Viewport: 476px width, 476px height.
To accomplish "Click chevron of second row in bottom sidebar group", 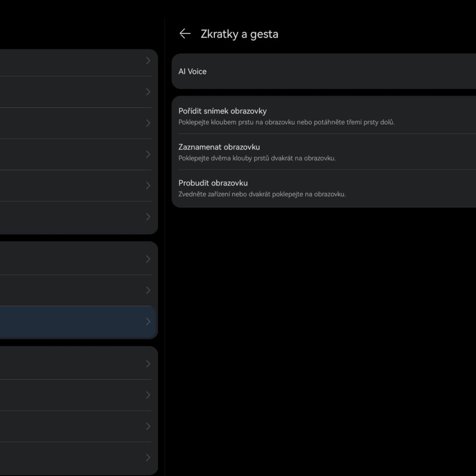I will pyautogui.click(x=148, y=395).
